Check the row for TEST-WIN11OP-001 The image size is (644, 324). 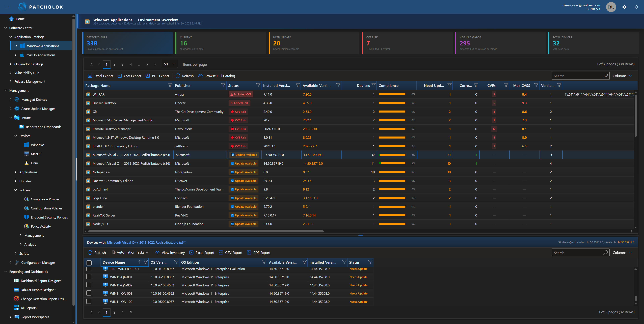[x=89, y=269]
